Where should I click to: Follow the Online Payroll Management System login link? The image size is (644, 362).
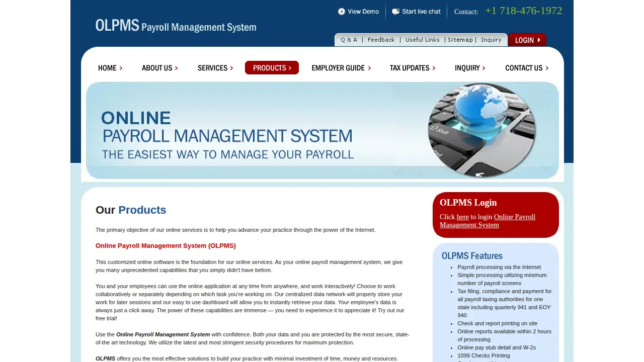(488, 221)
